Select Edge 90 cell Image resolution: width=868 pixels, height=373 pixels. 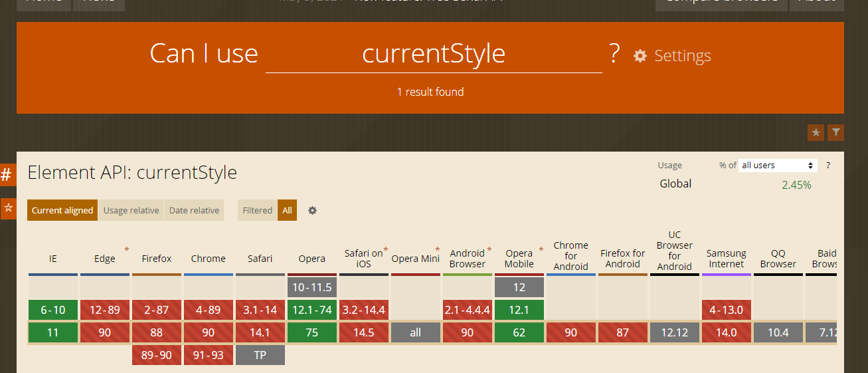(x=105, y=332)
